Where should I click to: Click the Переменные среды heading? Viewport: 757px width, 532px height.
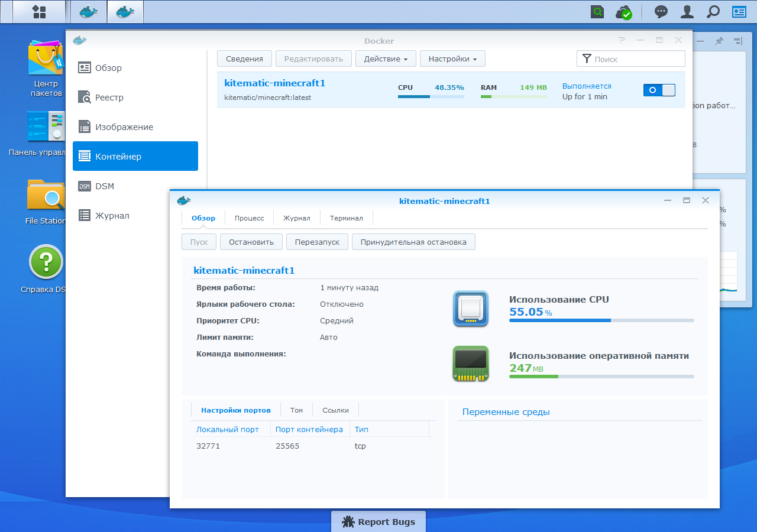coord(506,412)
